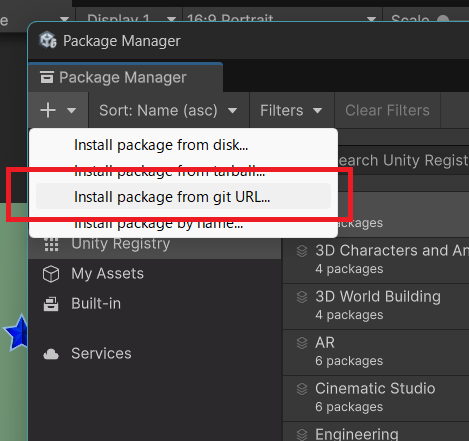The image size is (469, 441).
Task: Open the add-package dropdown arrow
Action: (x=71, y=110)
